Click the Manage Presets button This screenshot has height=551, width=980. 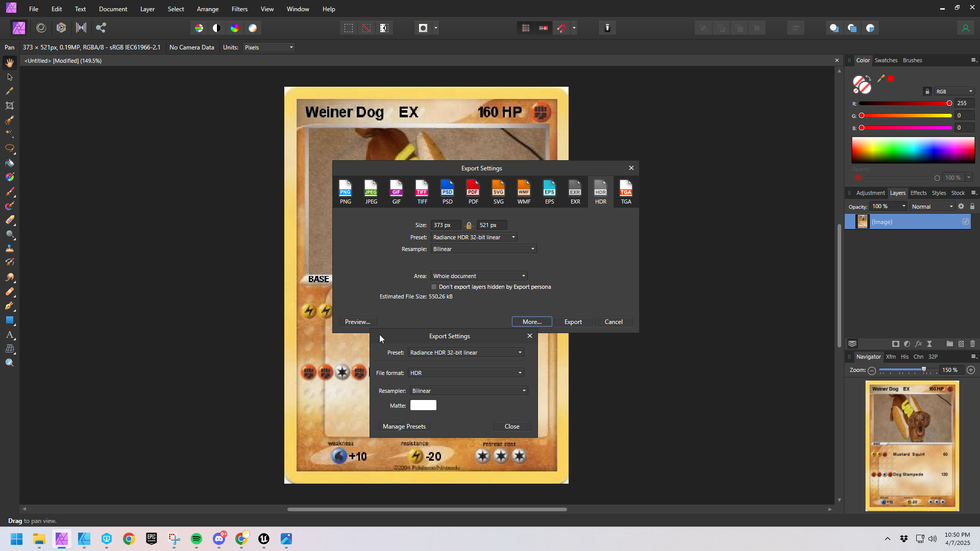(404, 427)
